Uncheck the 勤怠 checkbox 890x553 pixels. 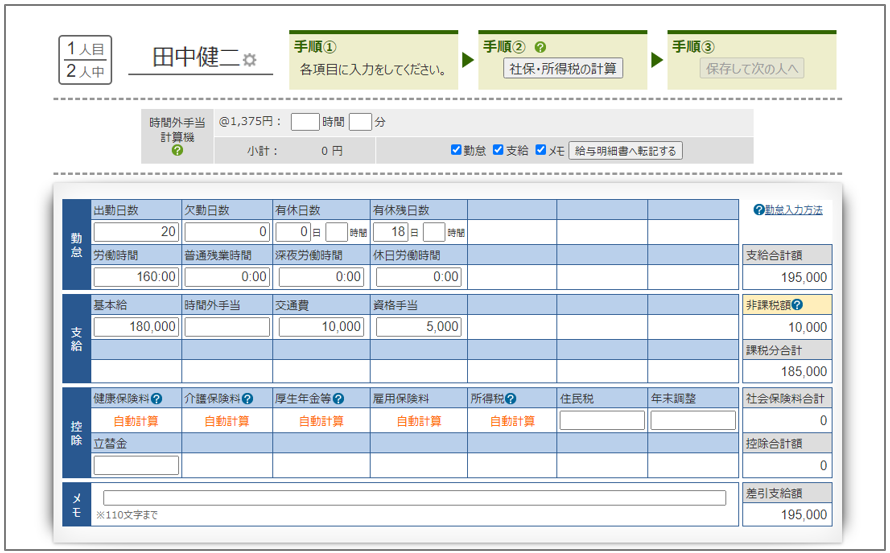(456, 151)
